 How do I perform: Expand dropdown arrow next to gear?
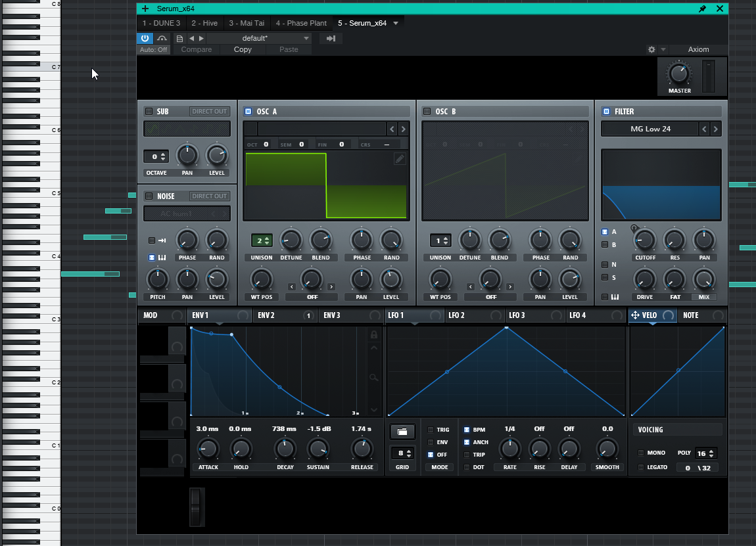click(x=663, y=50)
